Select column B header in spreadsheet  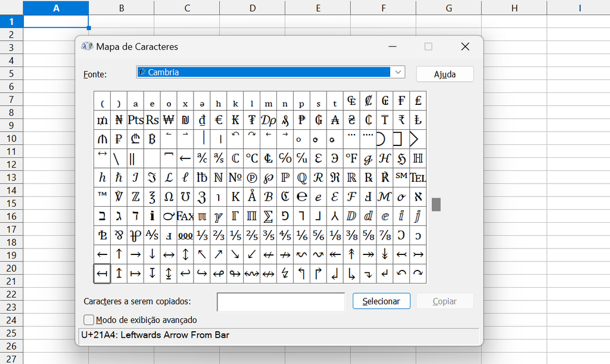click(122, 8)
